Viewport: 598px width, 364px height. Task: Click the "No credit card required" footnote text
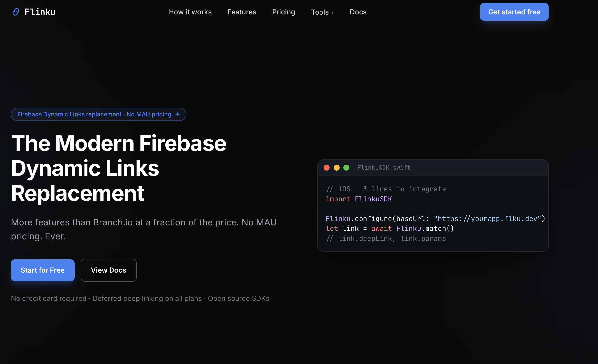click(140, 298)
